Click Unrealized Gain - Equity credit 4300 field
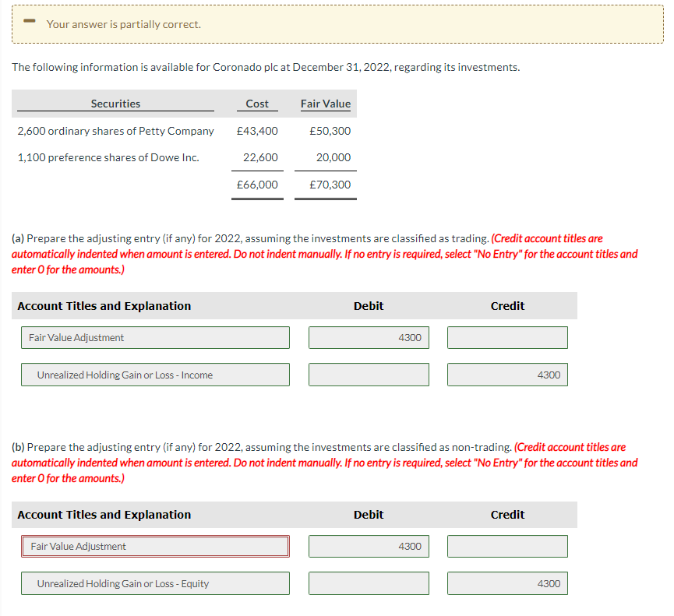 point(508,583)
